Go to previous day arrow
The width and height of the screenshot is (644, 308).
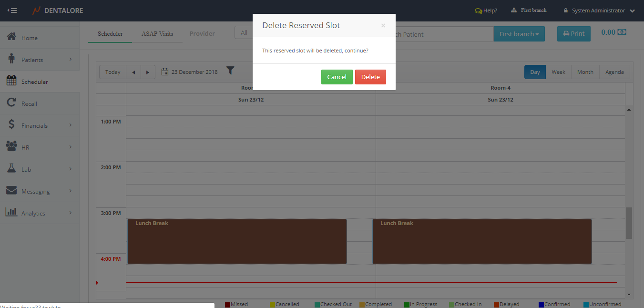pyautogui.click(x=133, y=72)
